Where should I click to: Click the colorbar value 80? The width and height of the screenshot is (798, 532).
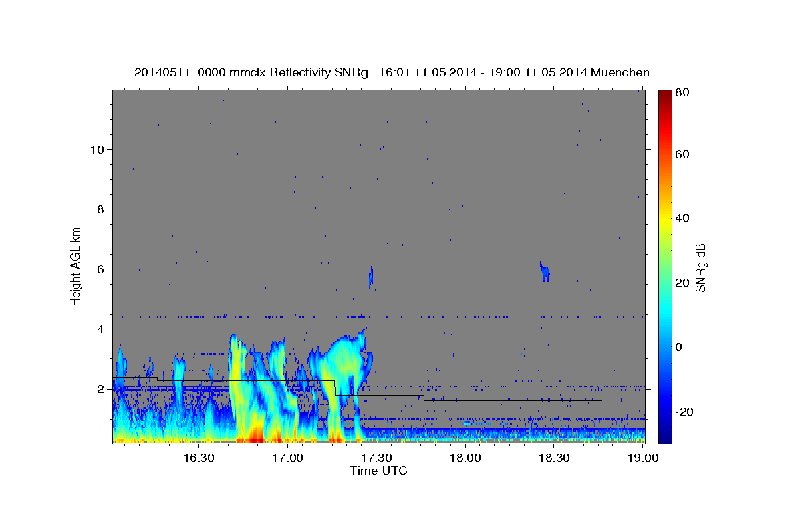click(x=682, y=92)
